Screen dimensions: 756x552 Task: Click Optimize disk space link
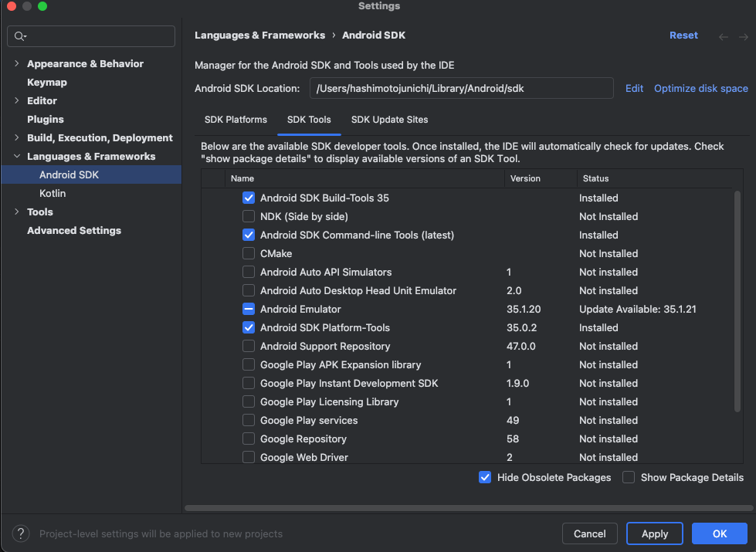(701, 88)
